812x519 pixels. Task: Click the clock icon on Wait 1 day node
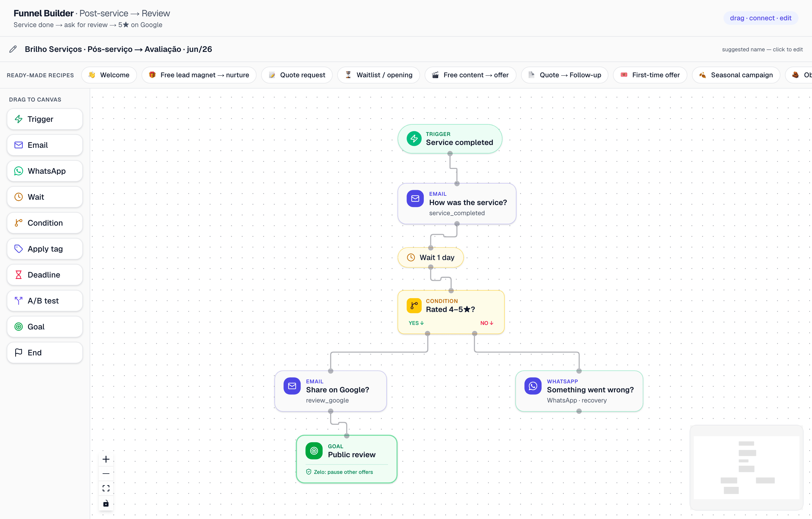[411, 258]
